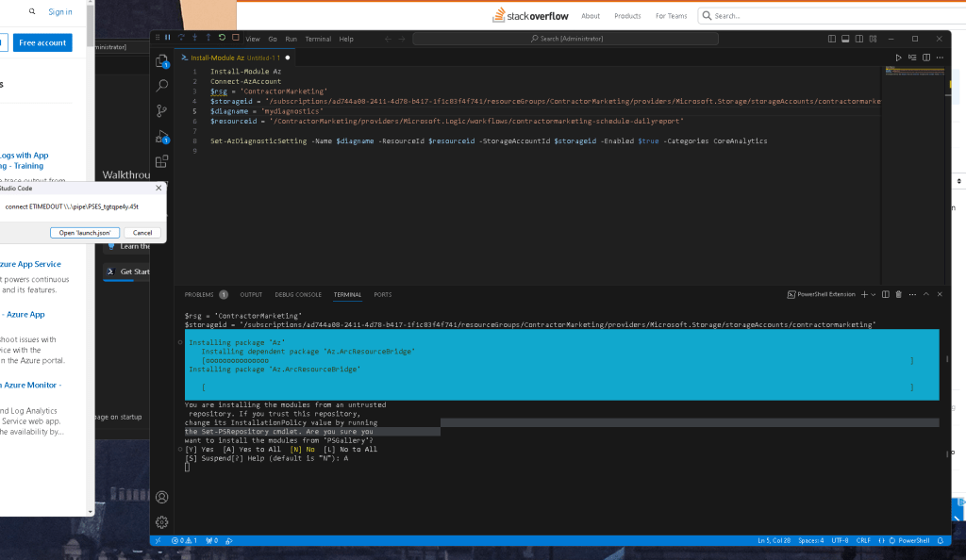
Task: Open errors and warnings status bar item
Action: (x=184, y=540)
